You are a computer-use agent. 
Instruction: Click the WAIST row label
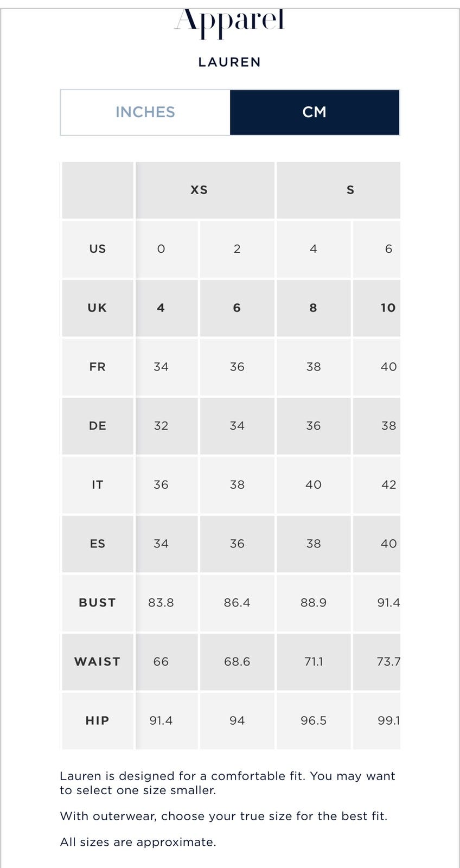click(98, 661)
